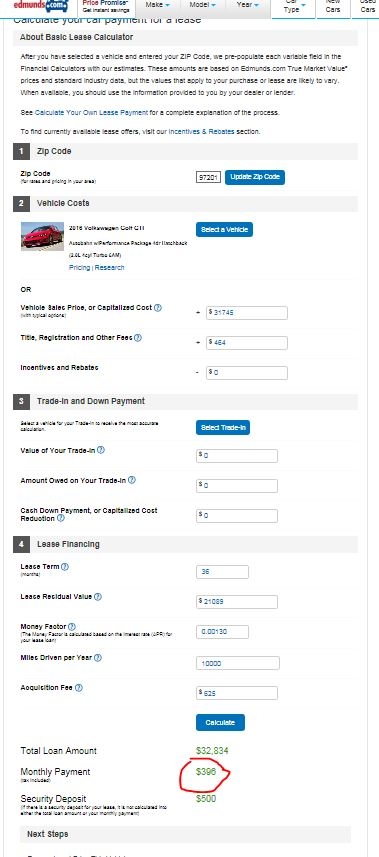
Task: Expand the Year dropdown
Action: pyautogui.click(x=248, y=5)
